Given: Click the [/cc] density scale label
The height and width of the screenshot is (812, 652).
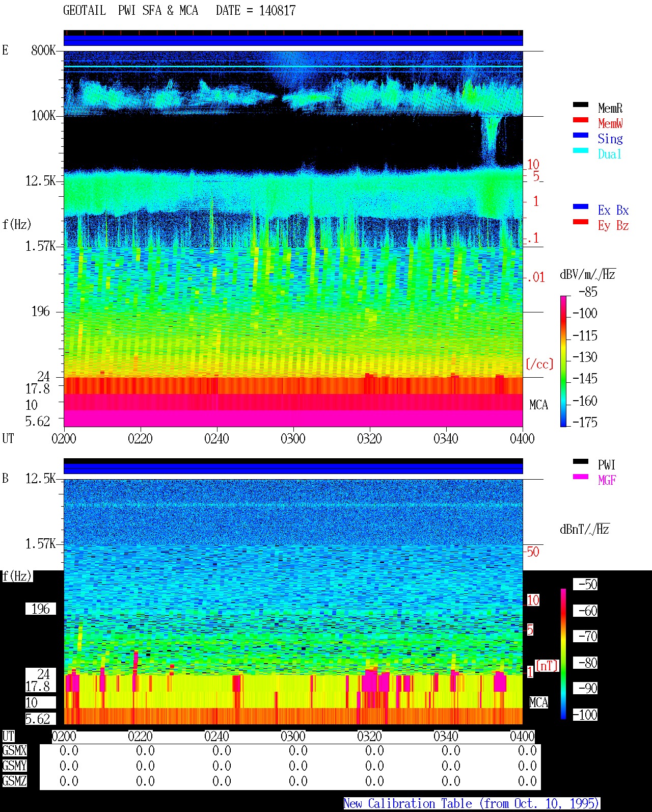Looking at the screenshot, I should pos(539,364).
